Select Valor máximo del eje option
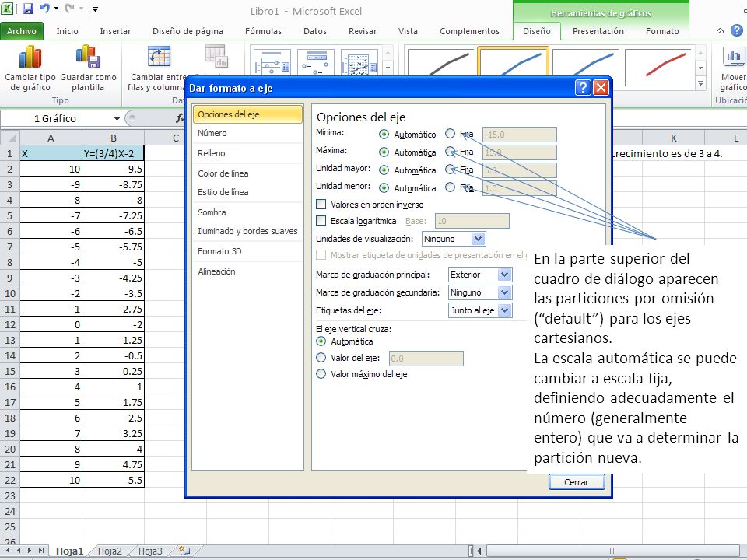Viewport: 747px width, 560px height. coord(321,374)
